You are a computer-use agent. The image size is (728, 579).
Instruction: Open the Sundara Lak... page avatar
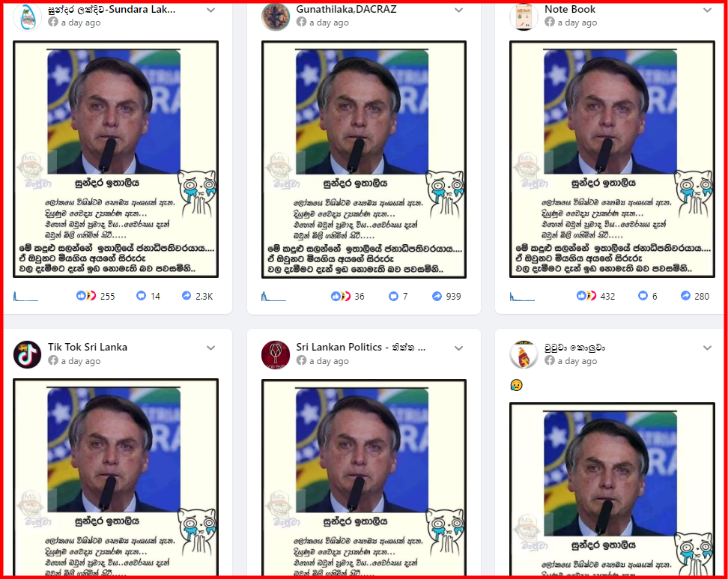pos(28,17)
